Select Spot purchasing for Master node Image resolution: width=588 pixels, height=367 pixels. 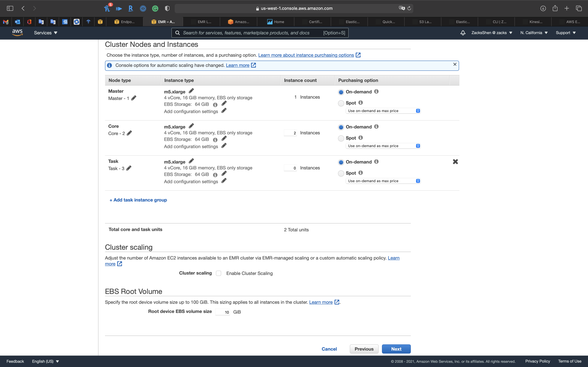341,103
